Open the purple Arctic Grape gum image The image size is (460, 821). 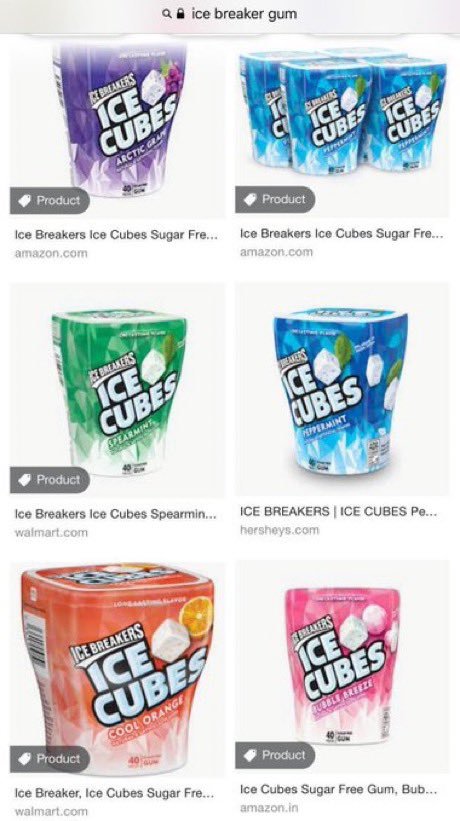118,127
